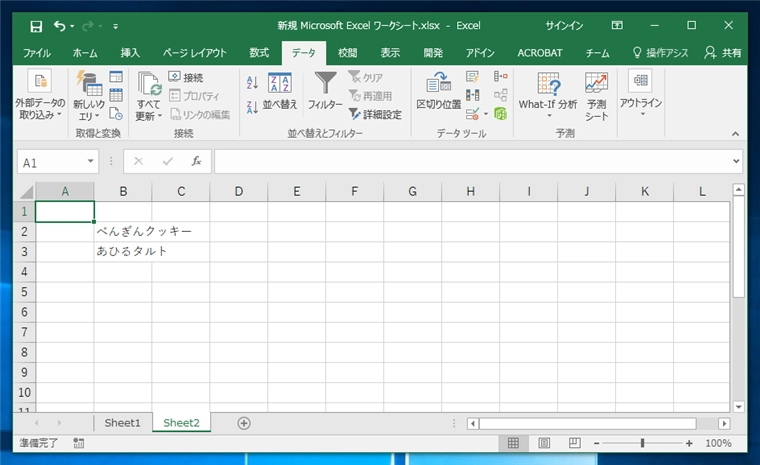Click the macro record status bar icon
Viewport: 760px width, 465px height.
point(79,443)
